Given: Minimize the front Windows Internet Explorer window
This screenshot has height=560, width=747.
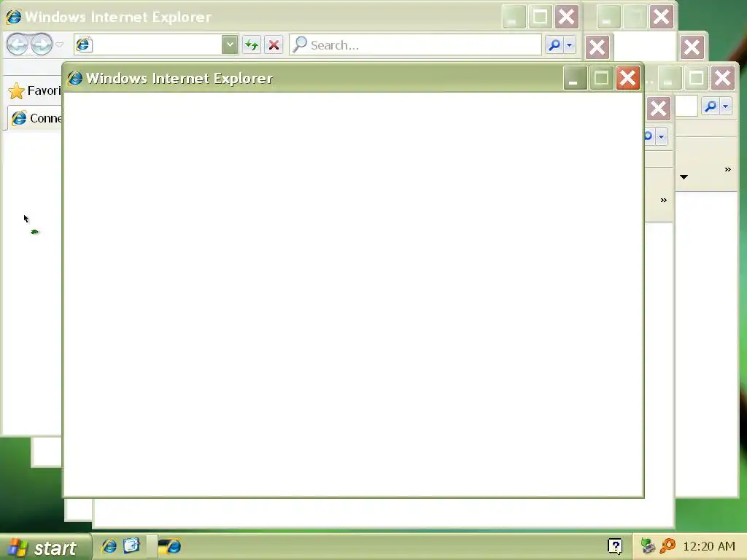Looking at the screenshot, I should [x=574, y=78].
